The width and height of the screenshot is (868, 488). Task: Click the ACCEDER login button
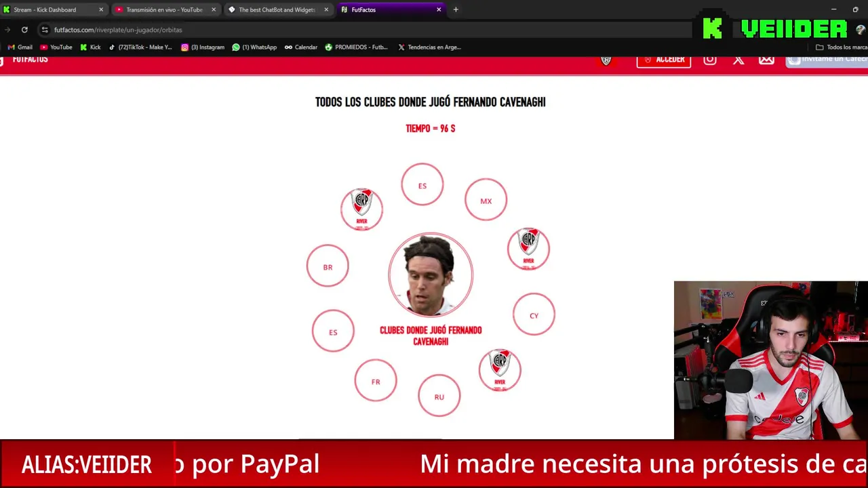pos(664,60)
